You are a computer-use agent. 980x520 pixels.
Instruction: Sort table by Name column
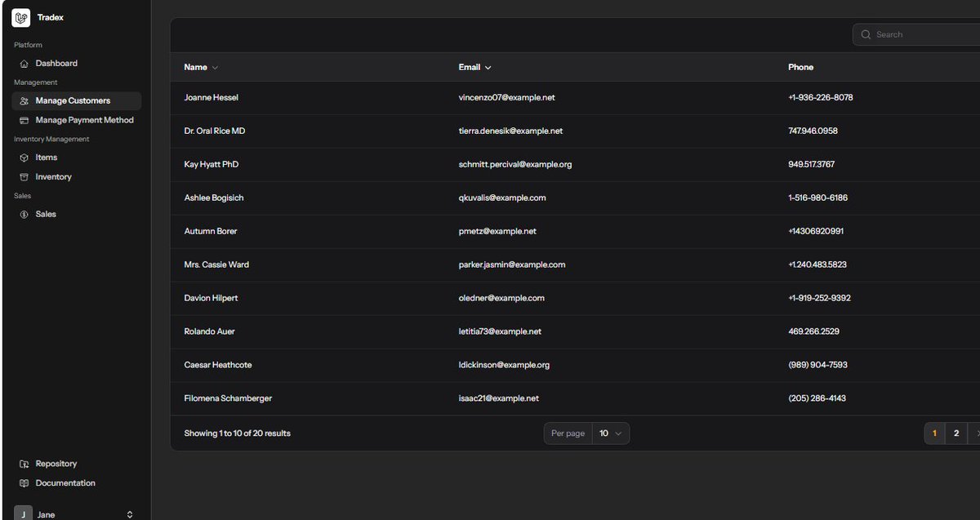point(201,67)
